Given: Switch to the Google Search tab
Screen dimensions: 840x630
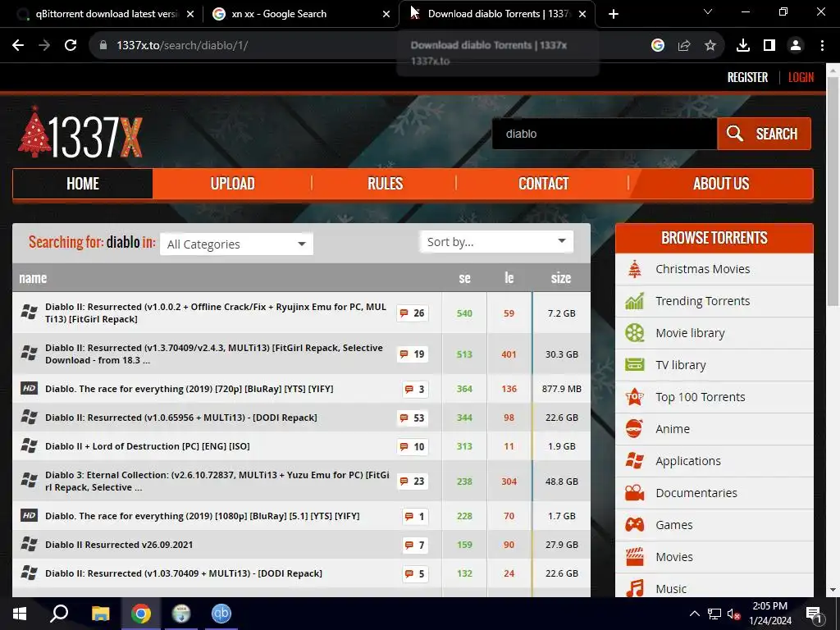Looking at the screenshot, I should pos(300,14).
